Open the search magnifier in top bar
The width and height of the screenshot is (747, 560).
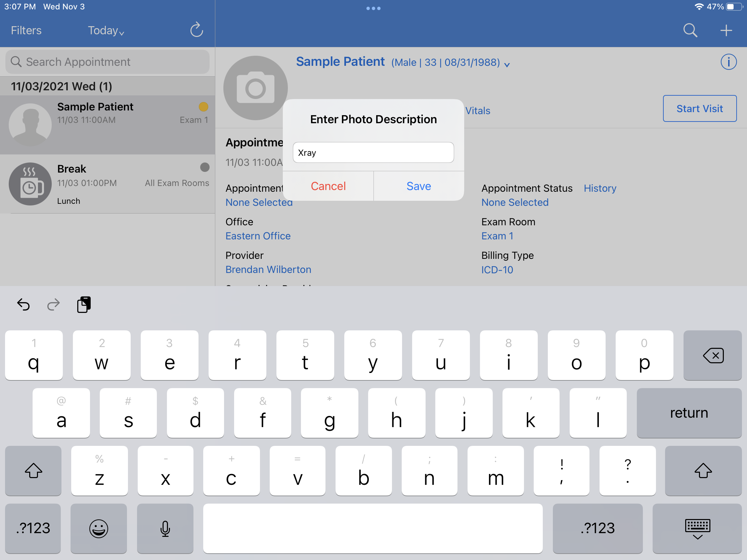pyautogui.click(x=690, y=30)
